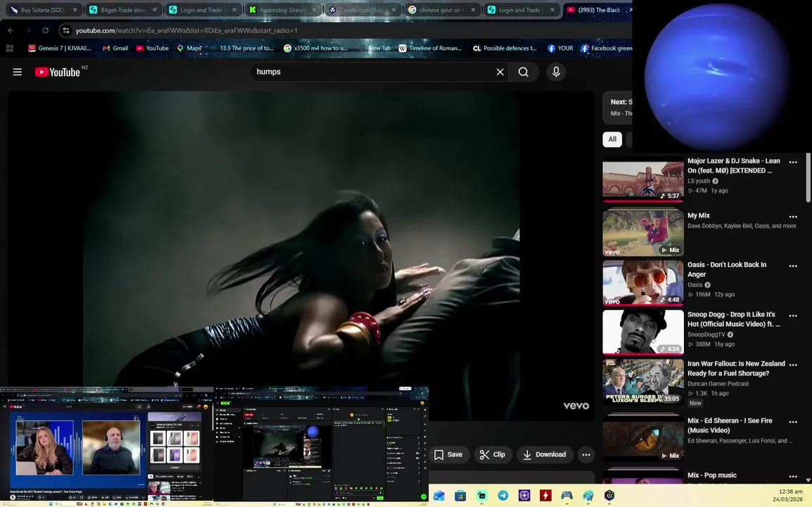Reload the page in Chrome
The width and height of the screenshot is (812, 507).
pos(45,30)
